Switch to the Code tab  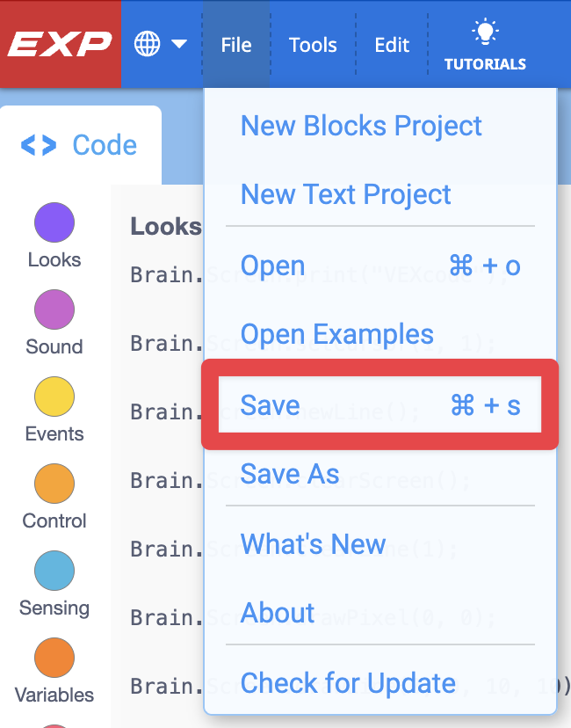coord(79,146)
